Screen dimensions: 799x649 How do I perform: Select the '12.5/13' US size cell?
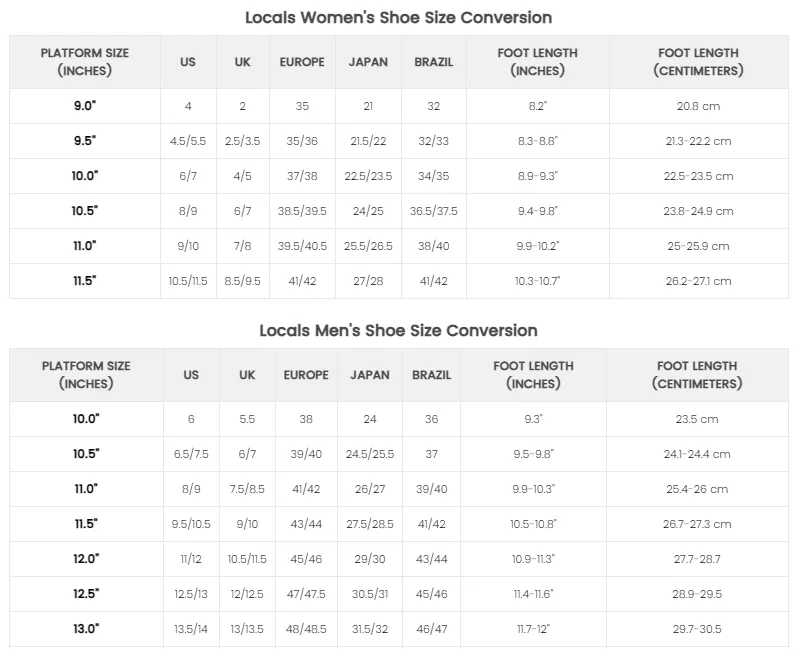(x=191, y=594)
